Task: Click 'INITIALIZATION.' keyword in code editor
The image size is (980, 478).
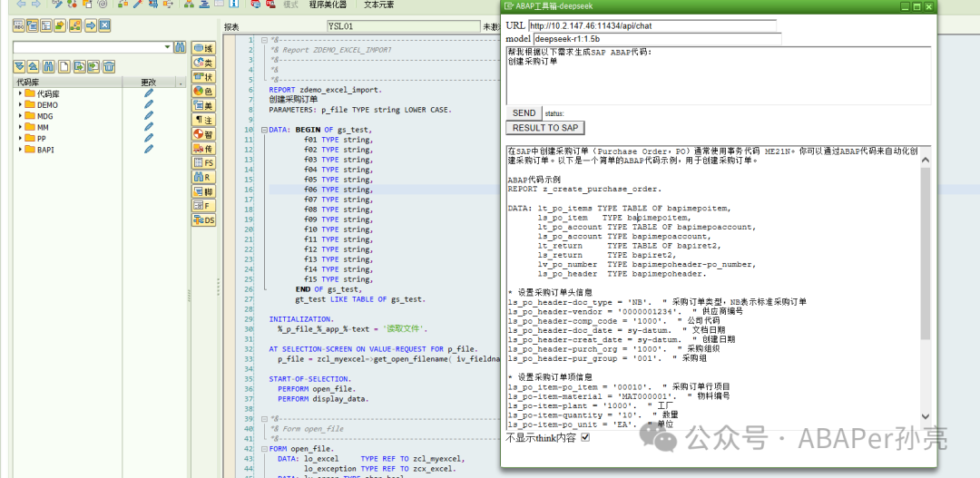Action: [x=301, y=319]
